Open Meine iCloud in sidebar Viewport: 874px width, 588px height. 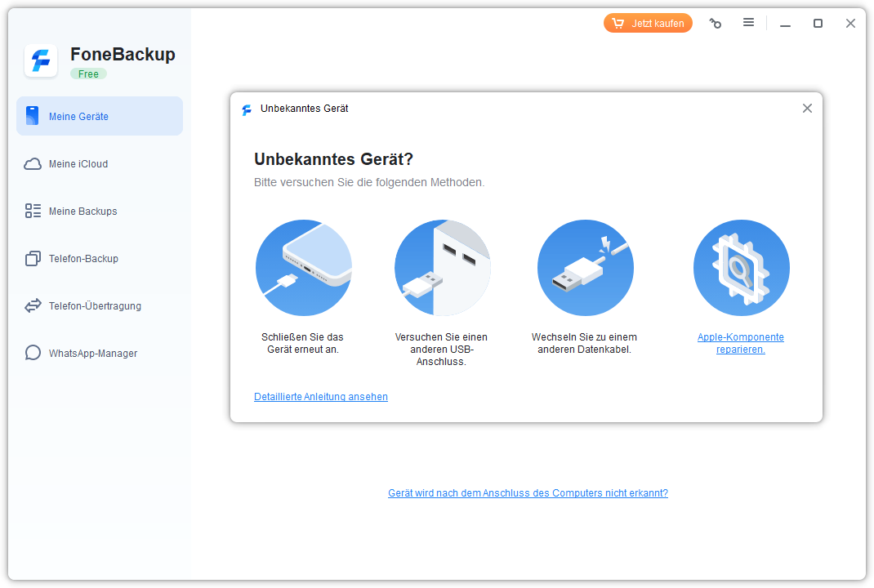pos(99,164)
